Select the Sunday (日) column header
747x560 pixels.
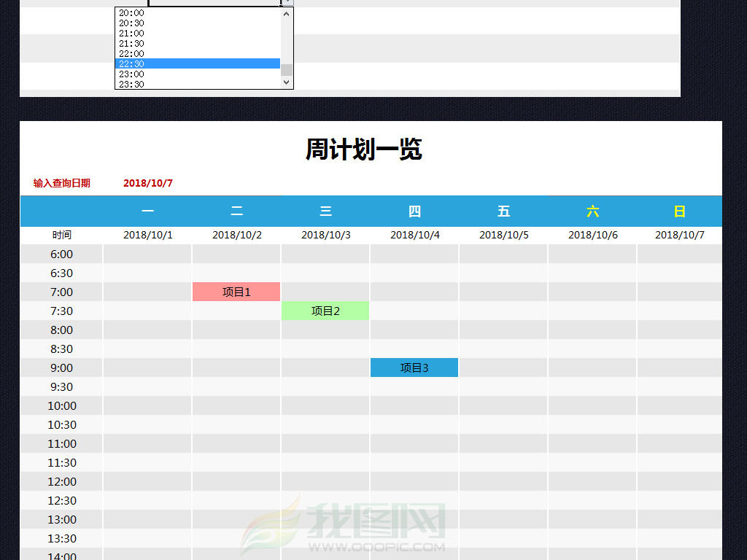(x=680, y=211)
